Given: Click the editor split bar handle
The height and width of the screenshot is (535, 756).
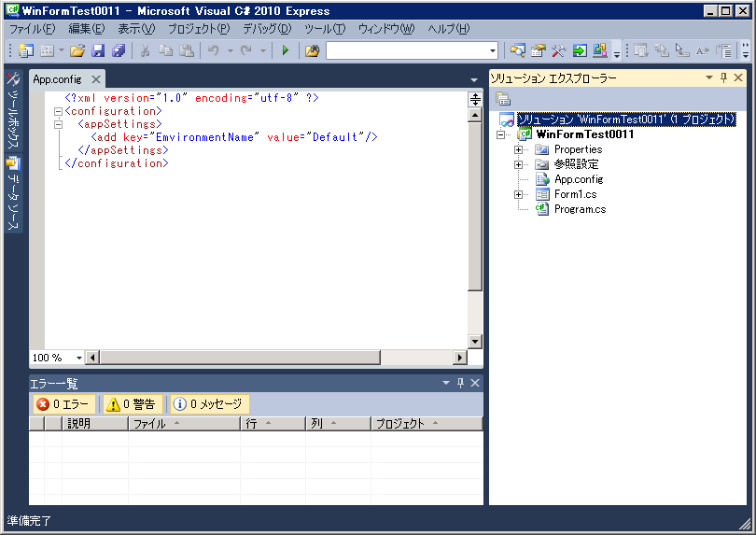Looking at the screenshot, I should point(475,99).
